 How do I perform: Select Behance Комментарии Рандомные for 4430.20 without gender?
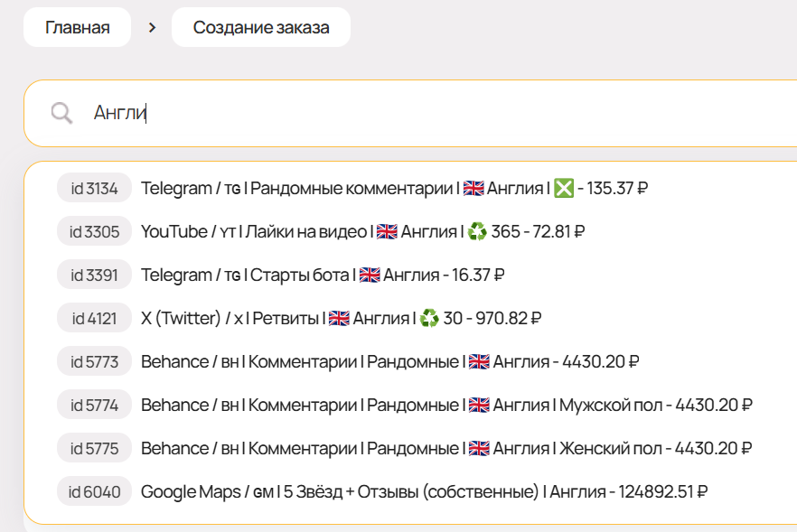389,362
